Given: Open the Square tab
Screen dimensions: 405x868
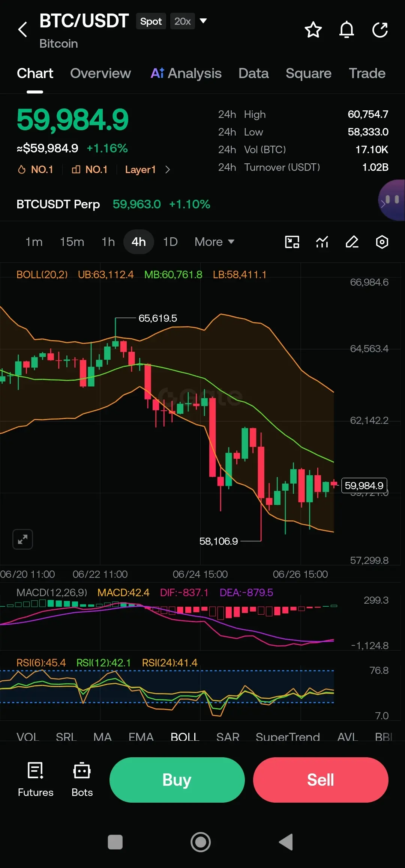Looking at the screenshot, I should 309,74.
